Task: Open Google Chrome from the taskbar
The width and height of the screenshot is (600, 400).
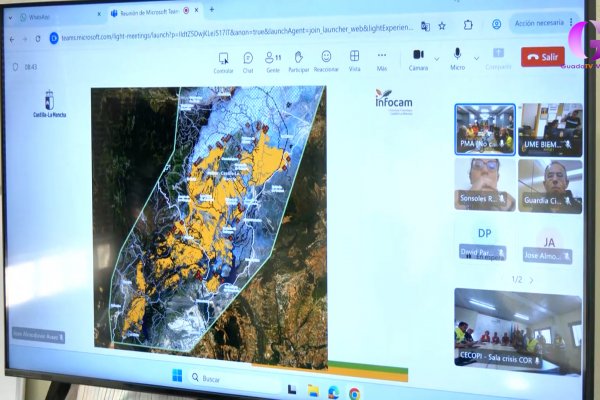Action: coord(354,393)
